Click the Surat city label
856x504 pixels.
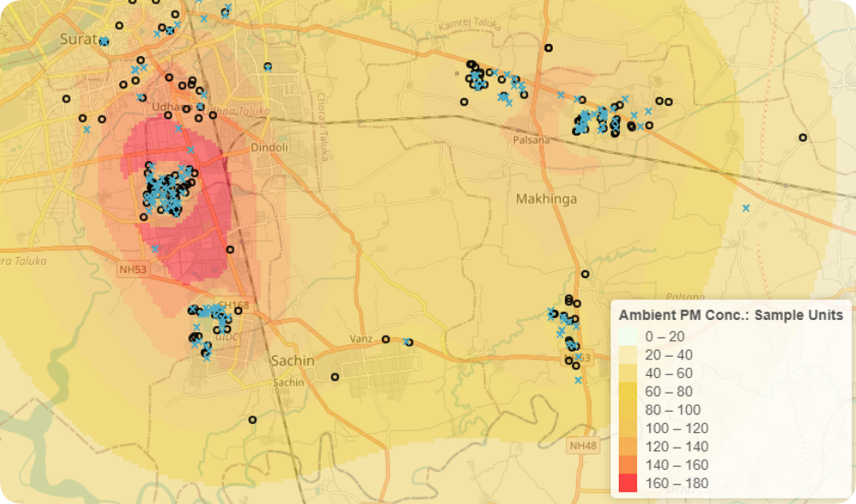tap(78, 39)
